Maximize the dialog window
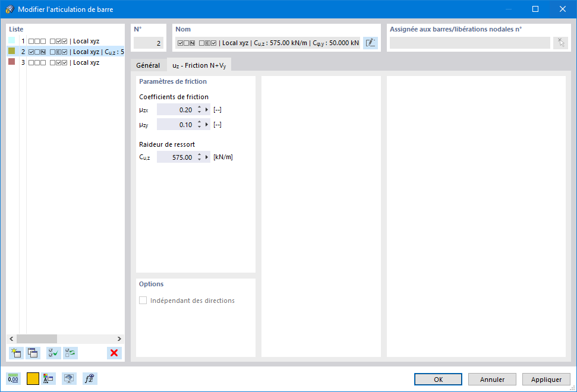 [x=535, y=9]
